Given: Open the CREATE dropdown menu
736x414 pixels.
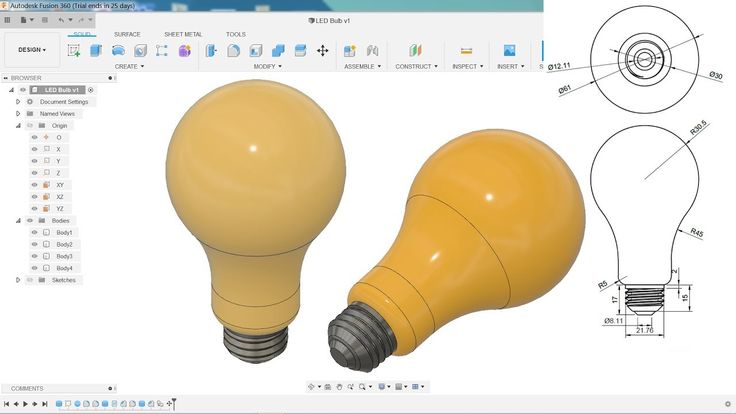Looking at the screenshot, I should (x=130, y=67).
